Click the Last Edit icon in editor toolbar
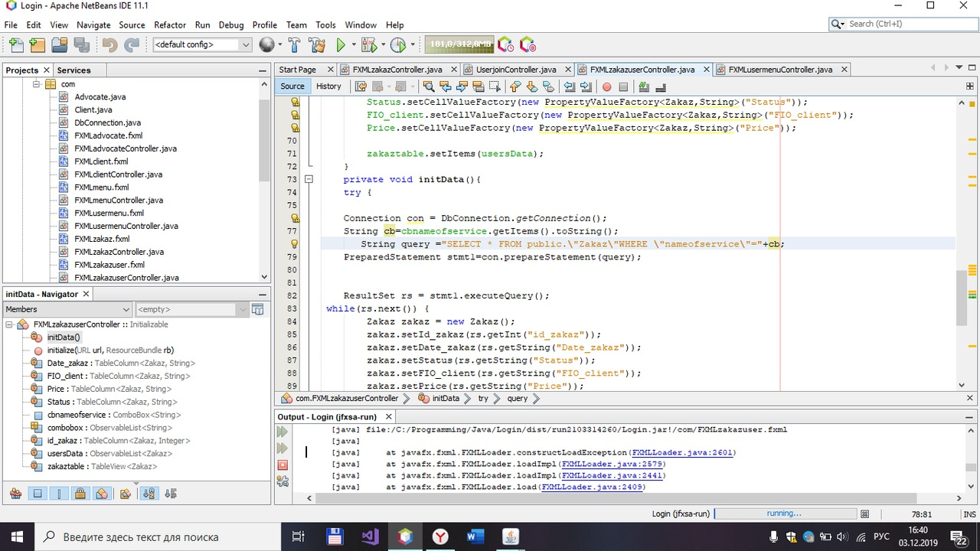Viewport: 980px width, 551px height. click(360, 86)
